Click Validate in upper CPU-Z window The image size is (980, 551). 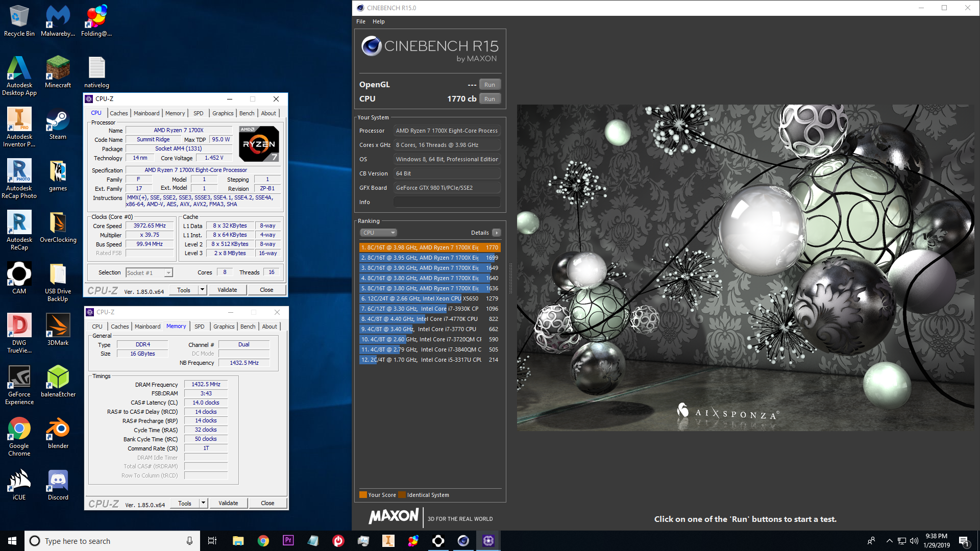pos(227,290)
